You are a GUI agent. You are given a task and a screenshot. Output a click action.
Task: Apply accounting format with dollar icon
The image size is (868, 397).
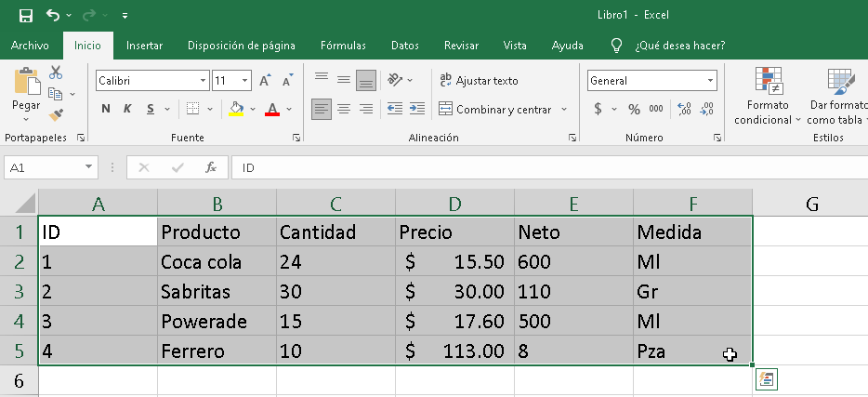(598, 109)
